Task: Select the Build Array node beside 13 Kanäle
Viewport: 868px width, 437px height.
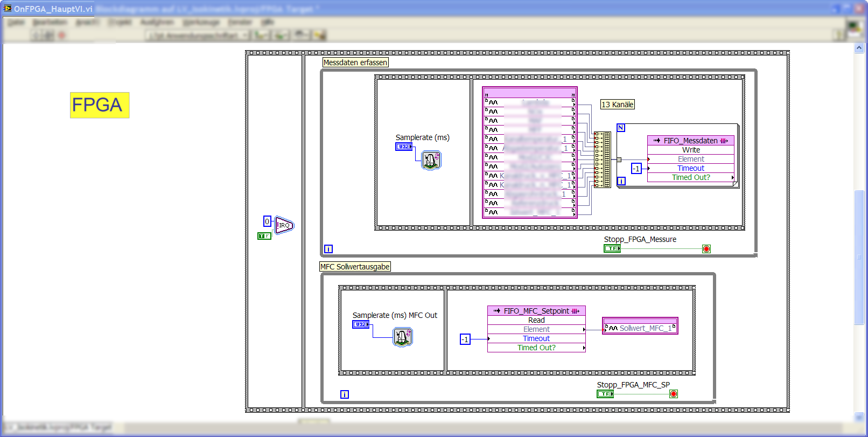Action: pyautogui.click(x=602, y=159)
